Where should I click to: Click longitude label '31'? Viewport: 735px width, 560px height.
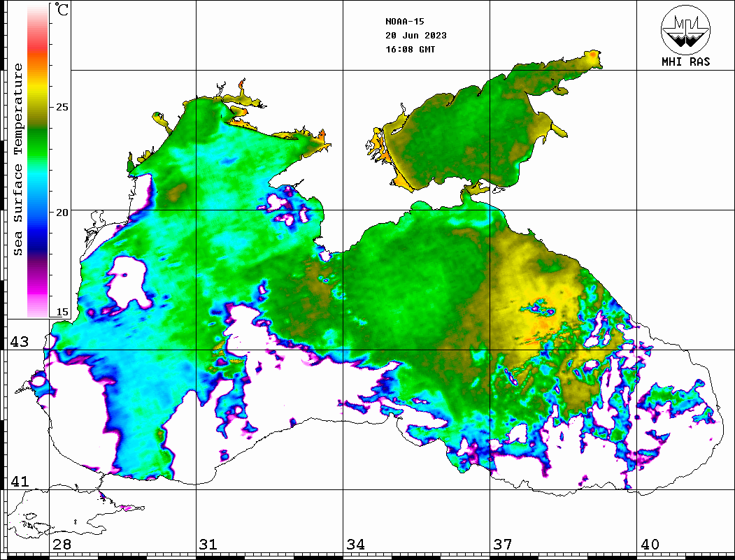(x=208, y=544)
